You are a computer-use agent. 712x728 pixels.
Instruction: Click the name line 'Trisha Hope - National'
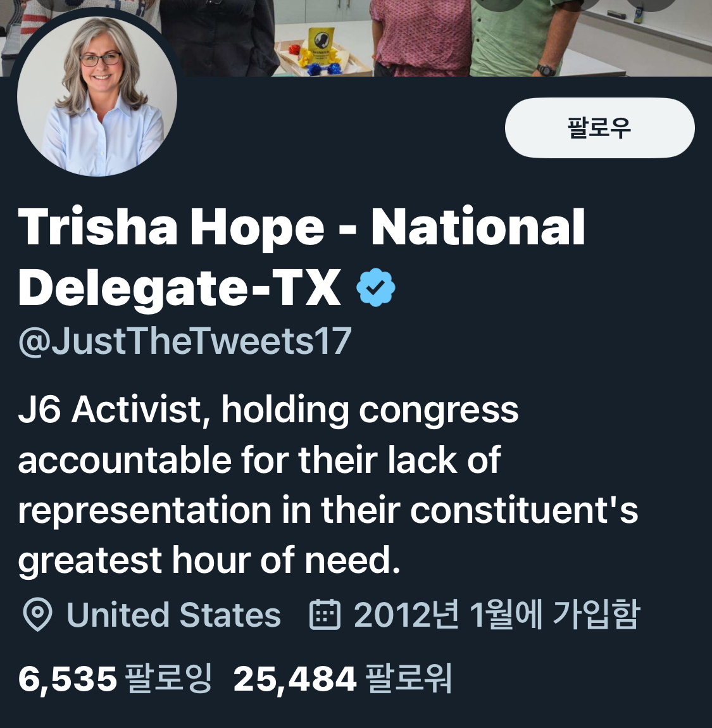point(301,227)
